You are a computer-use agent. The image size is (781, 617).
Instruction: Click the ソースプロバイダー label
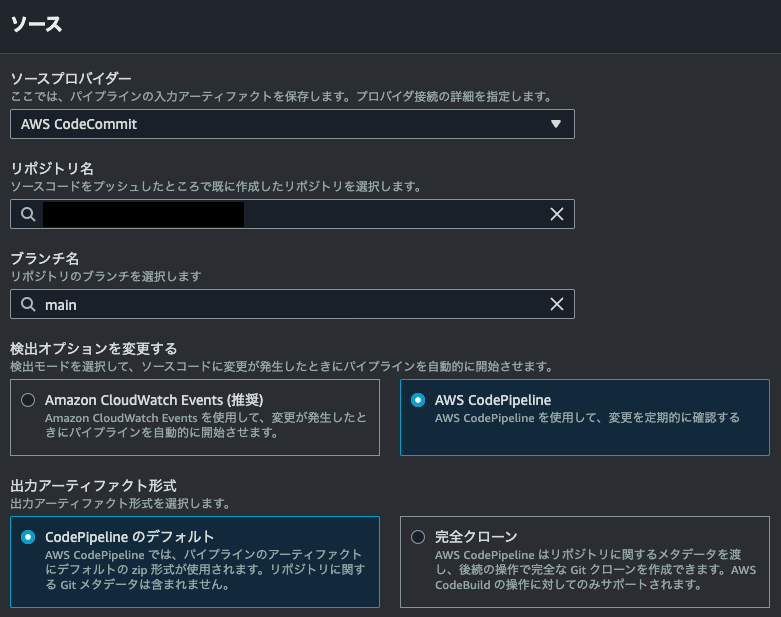coord(71,78)
